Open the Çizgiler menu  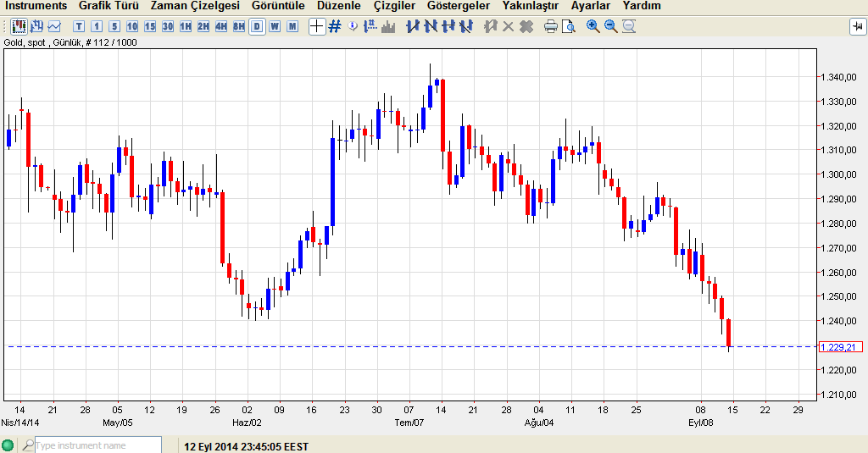(x=394, y=6)
